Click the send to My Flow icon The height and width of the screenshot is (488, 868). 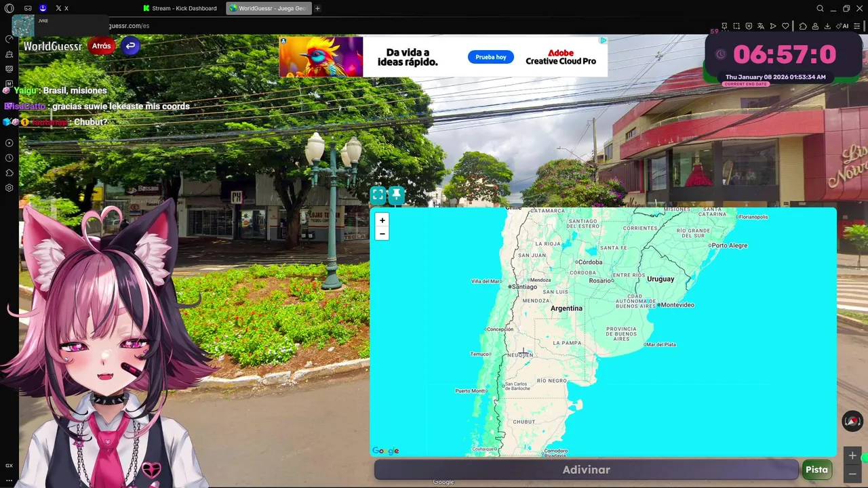773,26
